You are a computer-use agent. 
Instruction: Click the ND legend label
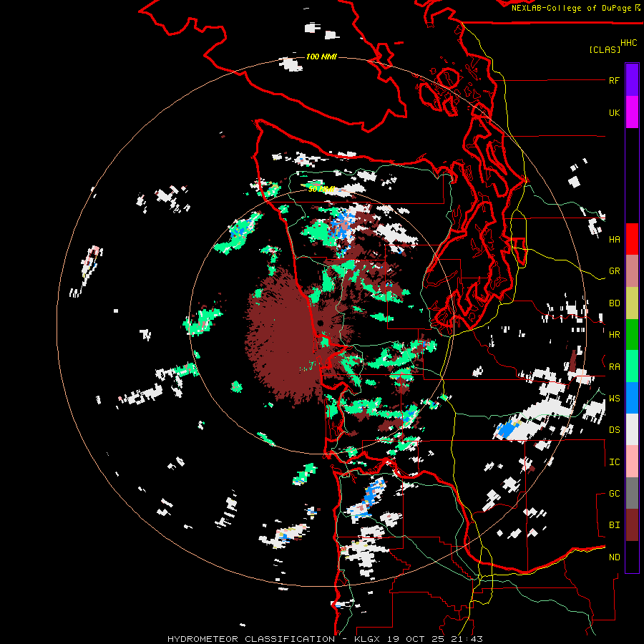tap(614, 557)
